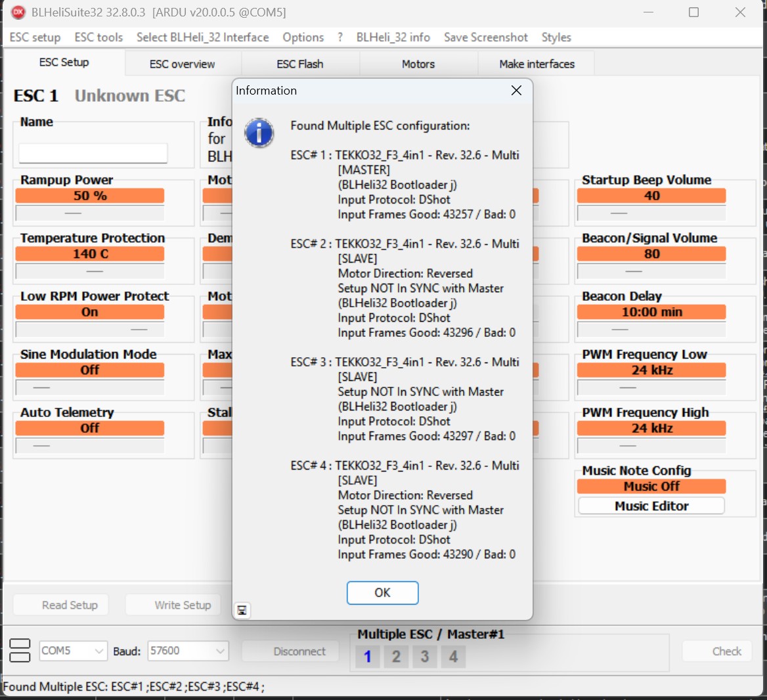Expand the Baud rate 57600 dropdown
The width and height of the screenshot is (767, 700).
[220, 651]
